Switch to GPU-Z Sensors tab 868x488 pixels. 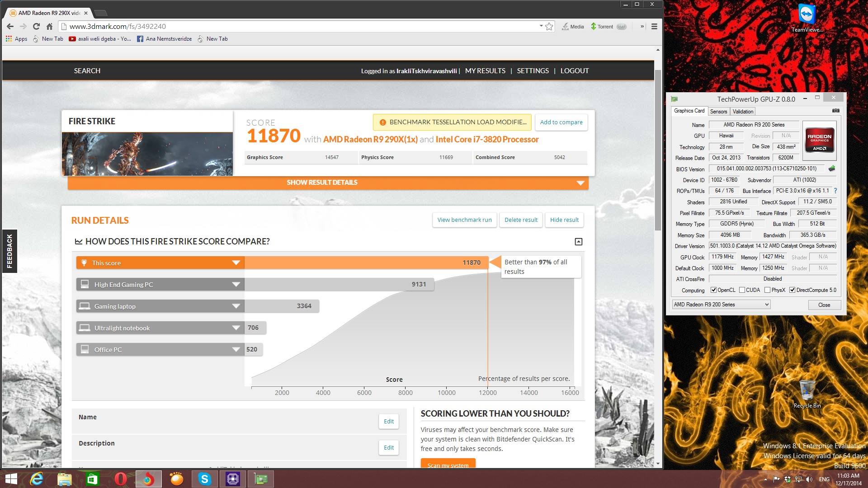pos(718,112)
